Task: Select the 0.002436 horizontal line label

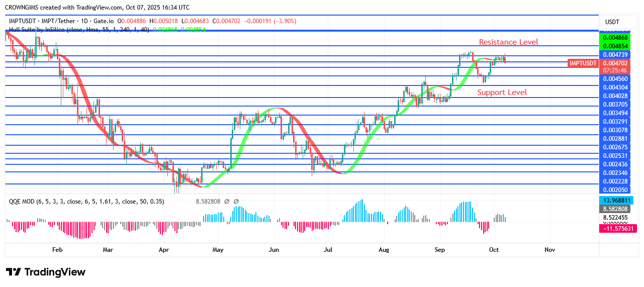Action: tap(615, 164)
